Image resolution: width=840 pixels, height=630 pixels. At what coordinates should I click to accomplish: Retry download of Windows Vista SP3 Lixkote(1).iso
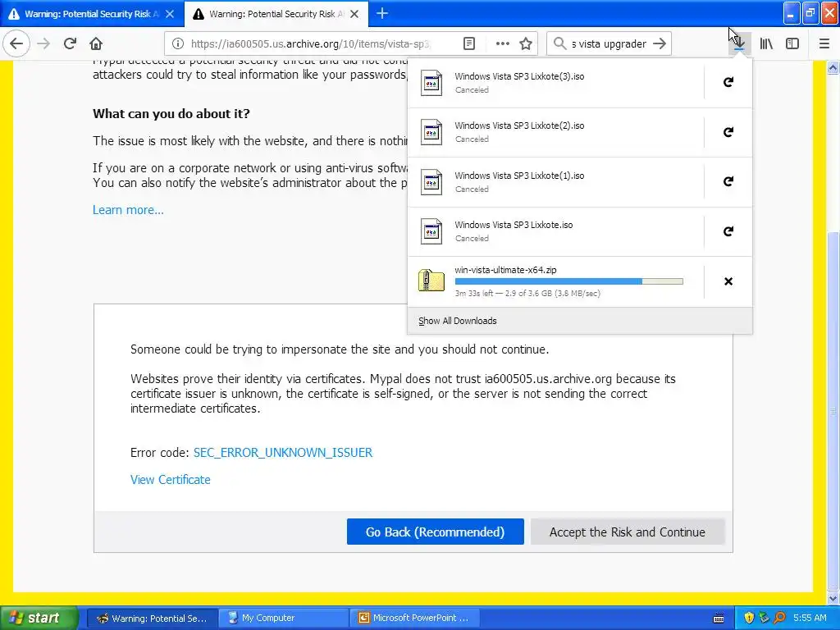(728, 181)
